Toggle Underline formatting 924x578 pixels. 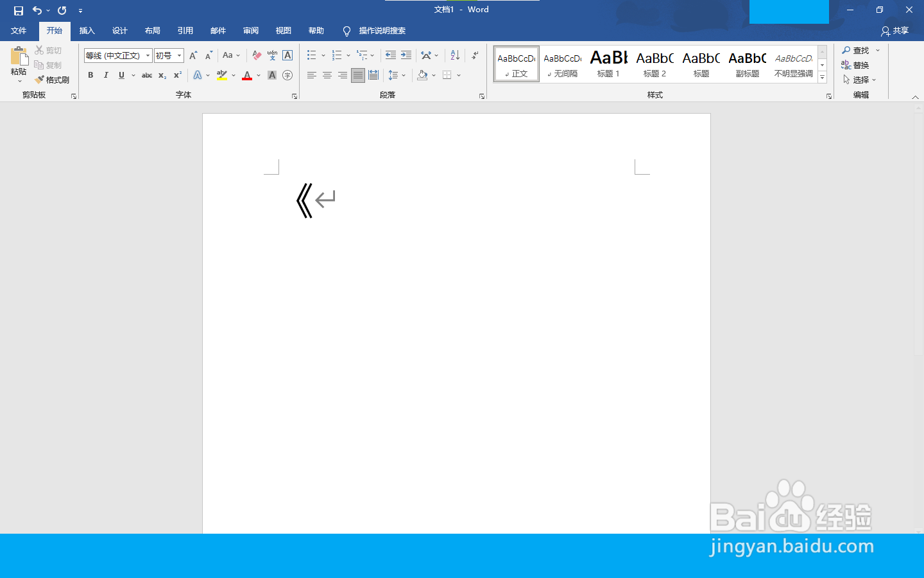[121, 75]
